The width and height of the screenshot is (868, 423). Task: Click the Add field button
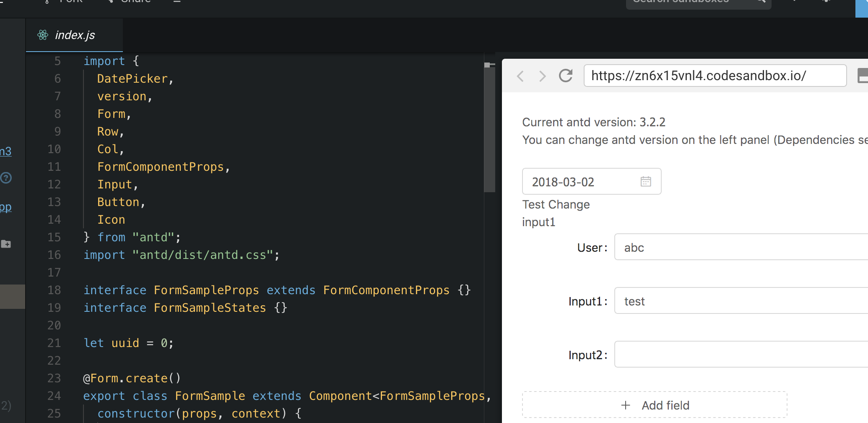pos(655,405)
